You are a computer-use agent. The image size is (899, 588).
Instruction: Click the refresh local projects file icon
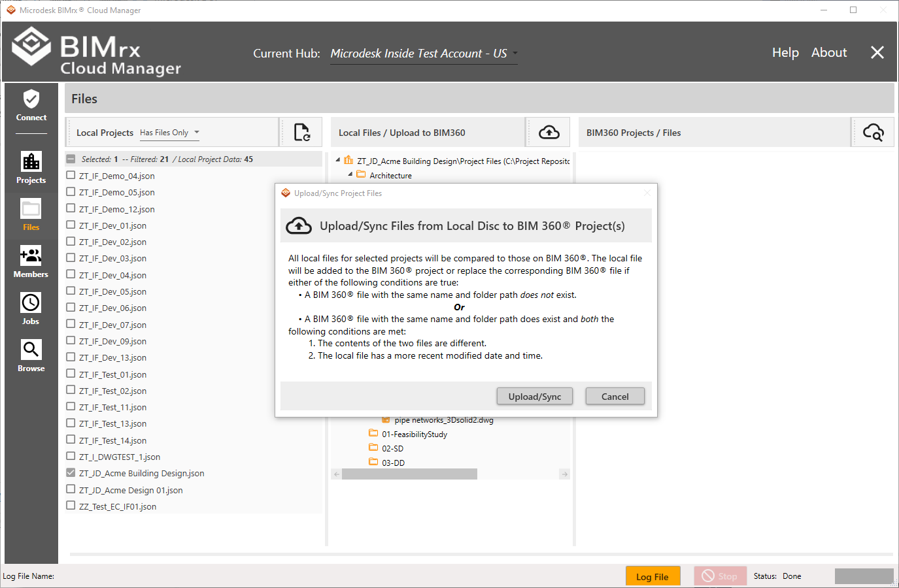coord(301,133)
